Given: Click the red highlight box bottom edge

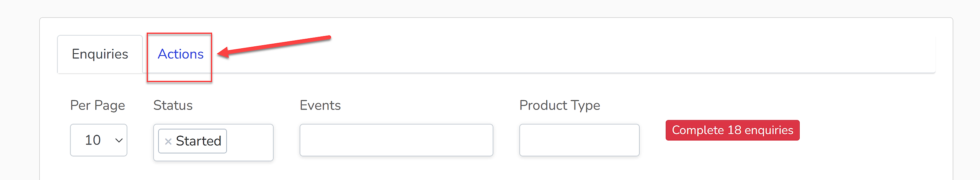Looking at the screenshot, I should coord(179,81).
